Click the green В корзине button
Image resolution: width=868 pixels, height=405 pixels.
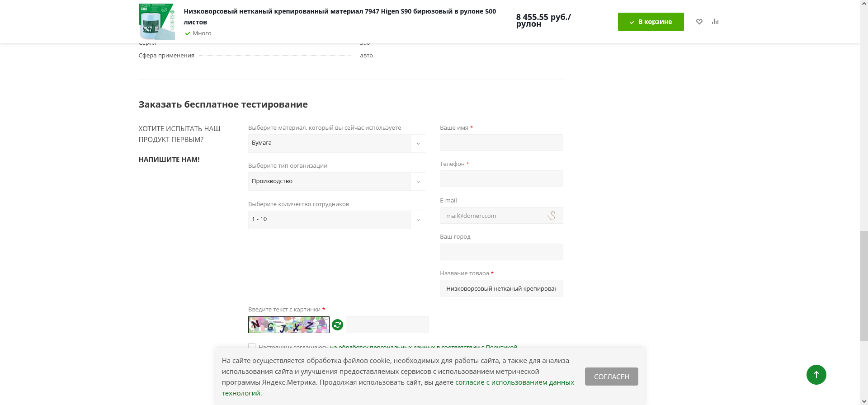651,22
